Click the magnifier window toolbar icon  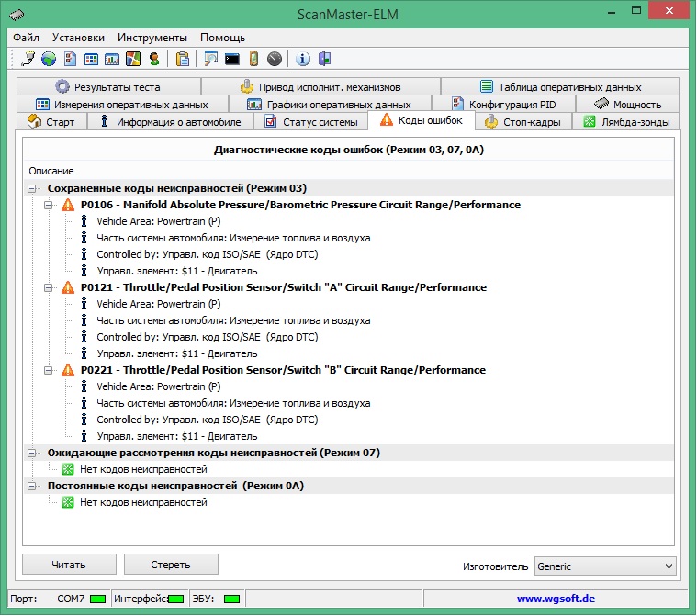210,59
